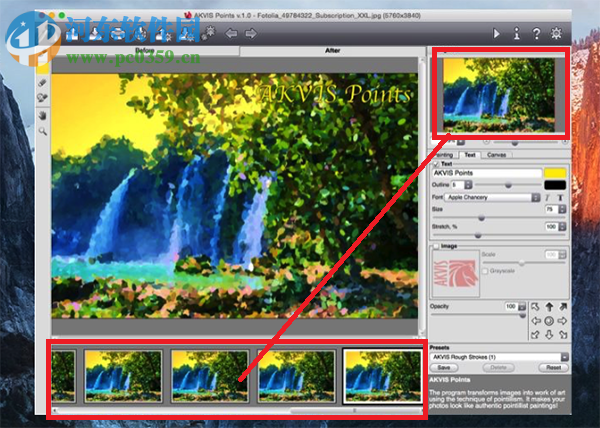Open the Presets dropdown AKVIS Rough Strokes
The width and height of the screenshot is (600, 428).
pos(499,357)
